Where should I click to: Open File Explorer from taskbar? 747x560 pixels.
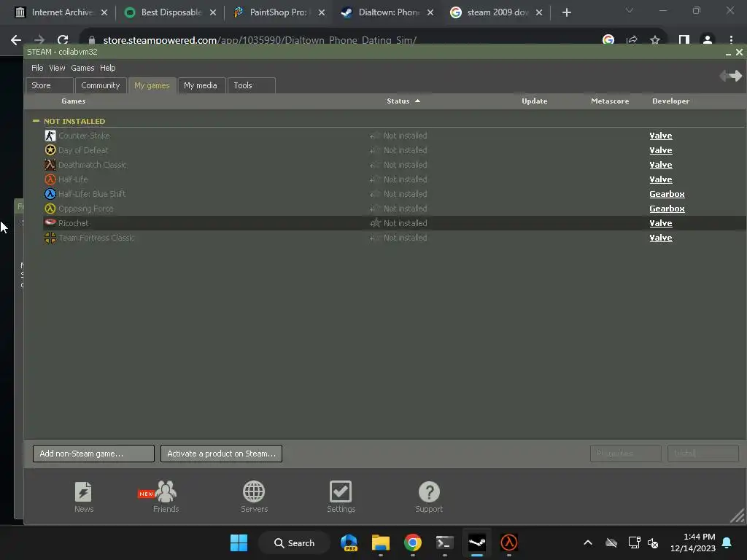pyautogui.click(x=381, y=542)
